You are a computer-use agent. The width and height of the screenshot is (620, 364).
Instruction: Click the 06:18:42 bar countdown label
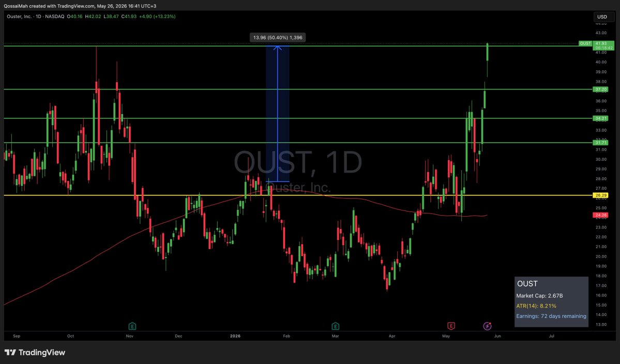coord(604,48)
